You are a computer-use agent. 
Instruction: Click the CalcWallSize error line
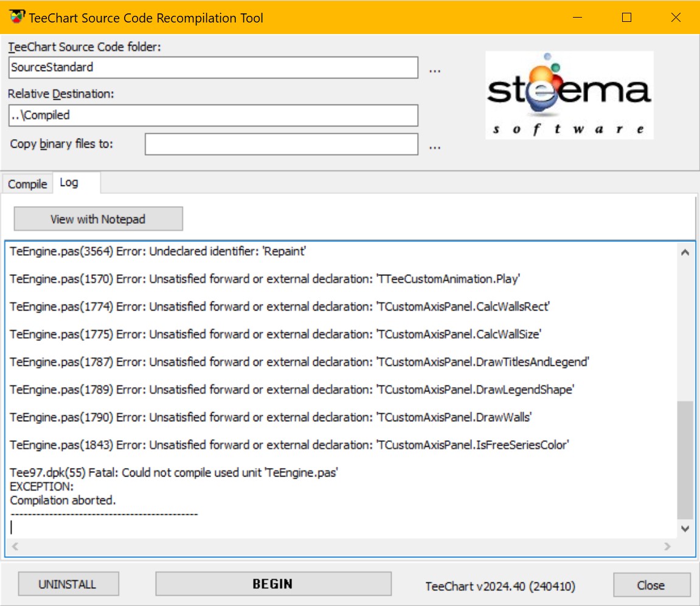[275, 334]
